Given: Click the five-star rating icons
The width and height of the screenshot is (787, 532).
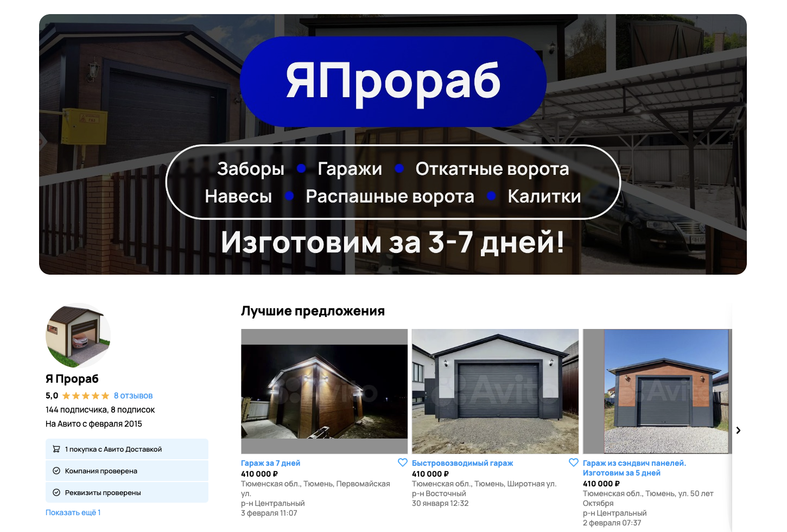Looking at the screenshot, I should tap(86, 396).
